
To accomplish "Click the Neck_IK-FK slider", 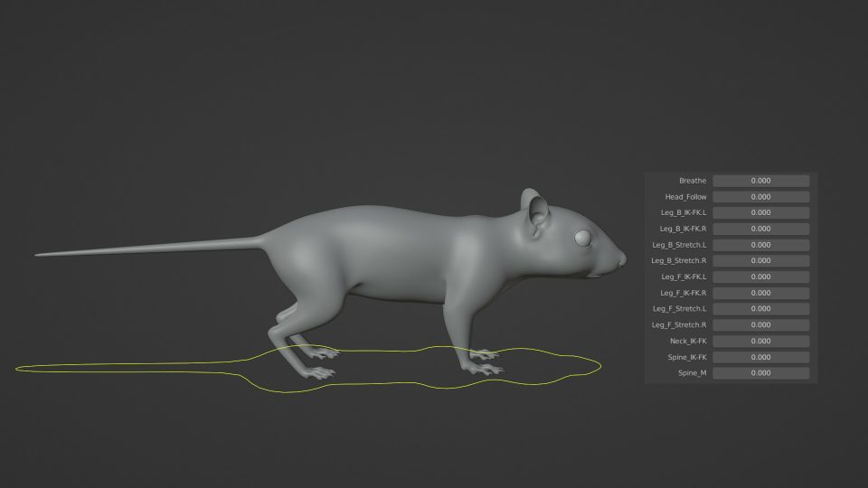I will [760, 341].
